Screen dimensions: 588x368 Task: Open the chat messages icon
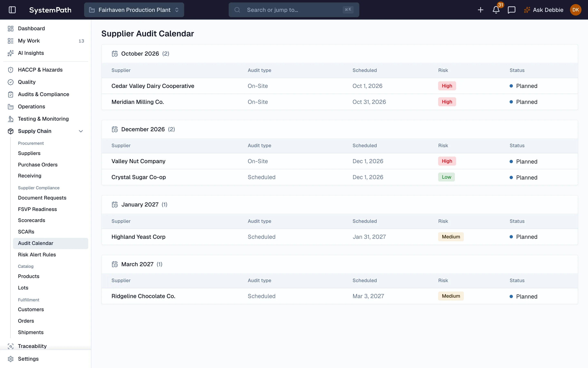click(511, 10)
